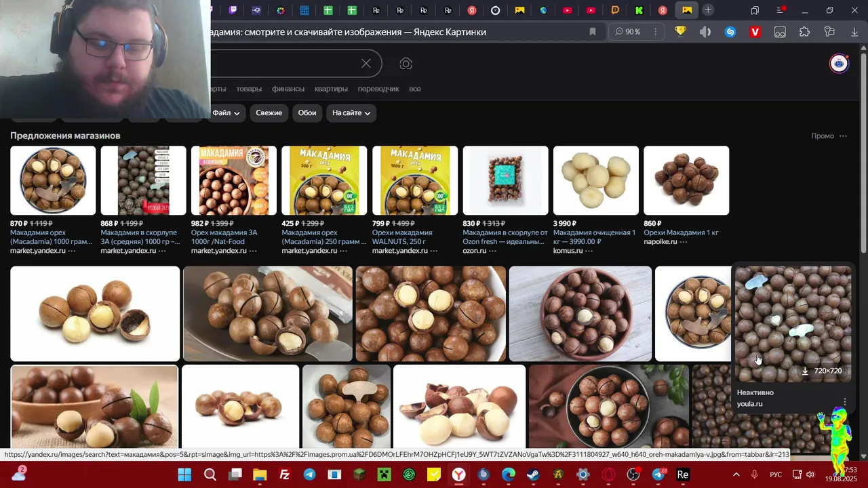
Task: Open the Yandex profile avatar
Action: (x=840, y=64)
